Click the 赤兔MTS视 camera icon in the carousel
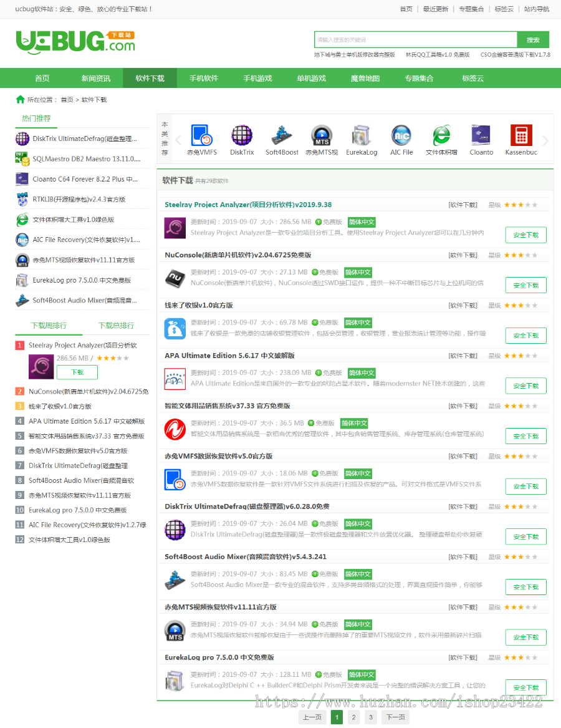 [x=322, y=134]
